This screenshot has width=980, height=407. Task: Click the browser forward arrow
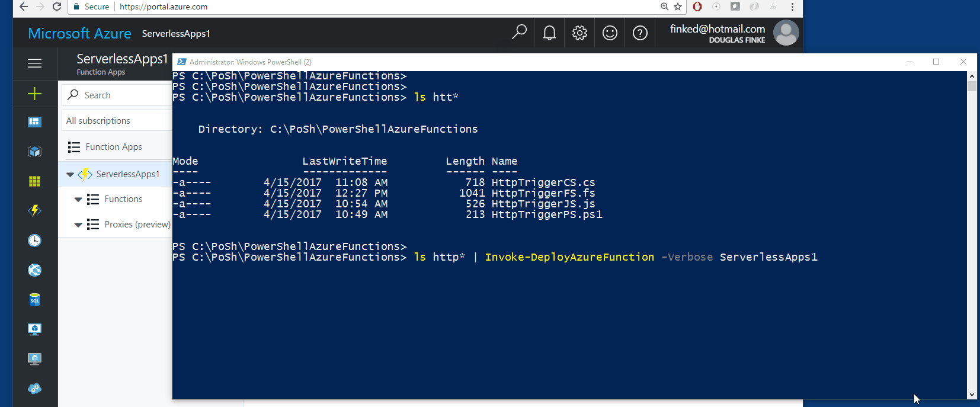click(x=40, y=7)
